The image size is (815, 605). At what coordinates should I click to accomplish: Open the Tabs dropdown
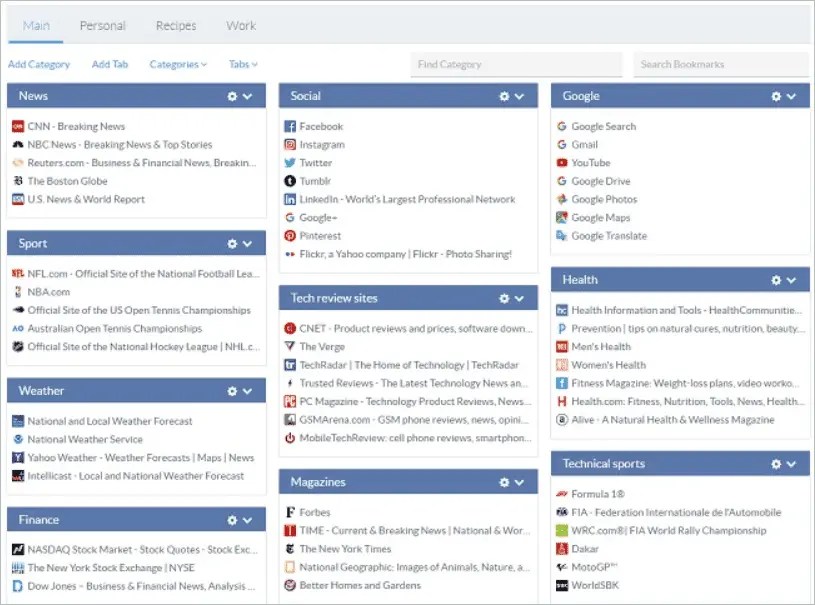point(242,64)
